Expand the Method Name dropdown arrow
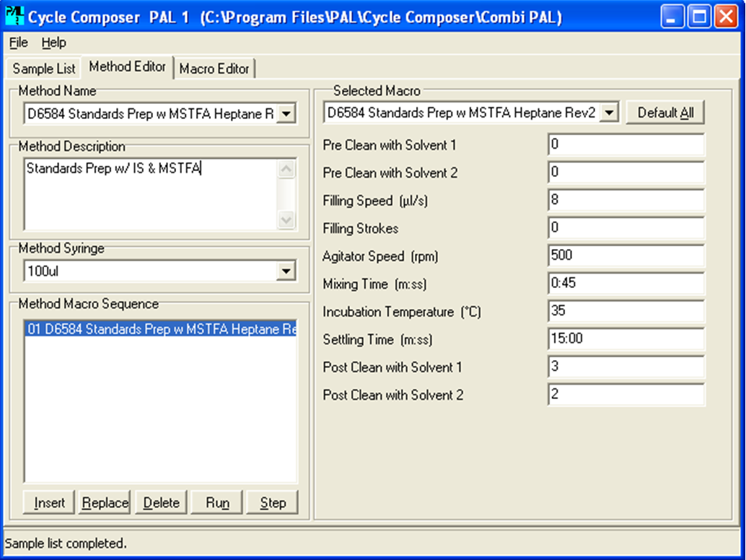 [286, 114]
